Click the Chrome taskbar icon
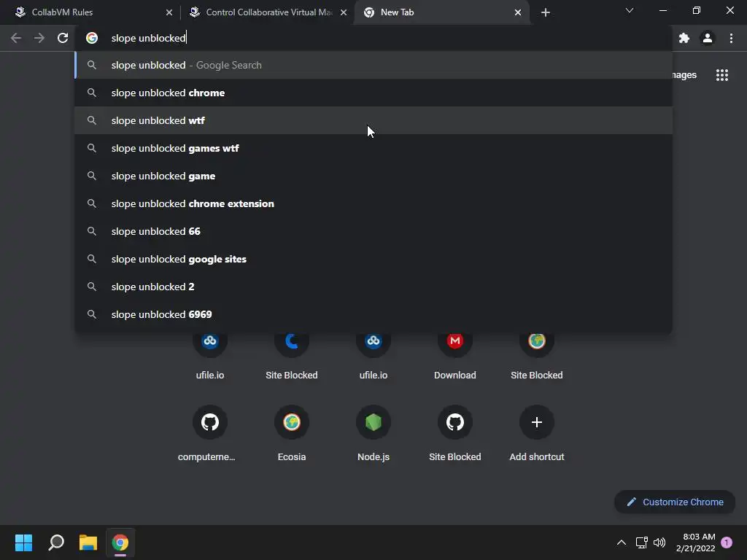747x560 pixels. click(120, 542)
